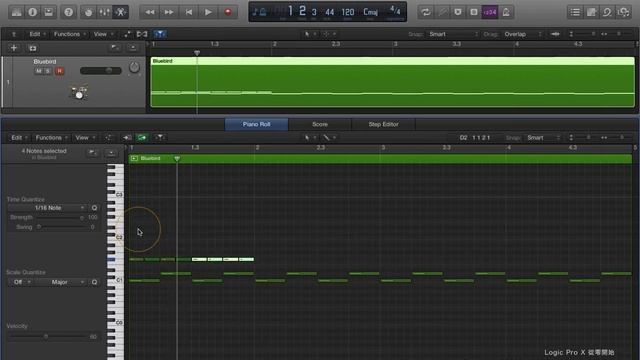640x360 pixels.
Task: Mute the Bluebird track
Action: pos(39,71)
